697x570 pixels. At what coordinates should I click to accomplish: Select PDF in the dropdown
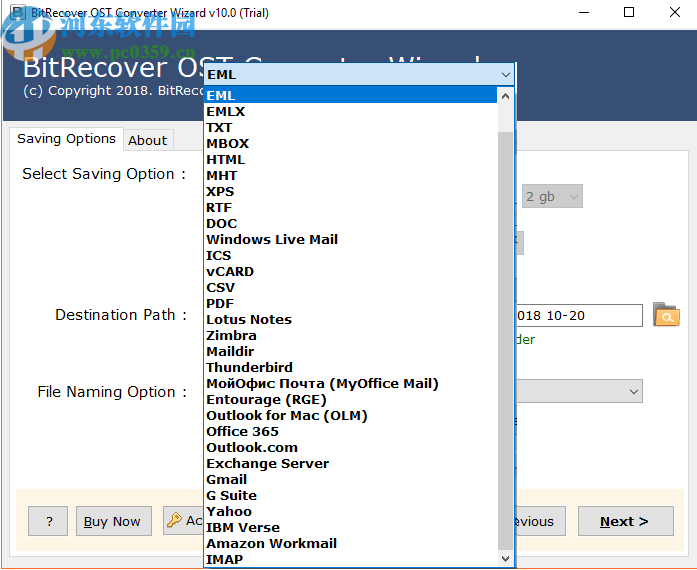click(350, 303)
